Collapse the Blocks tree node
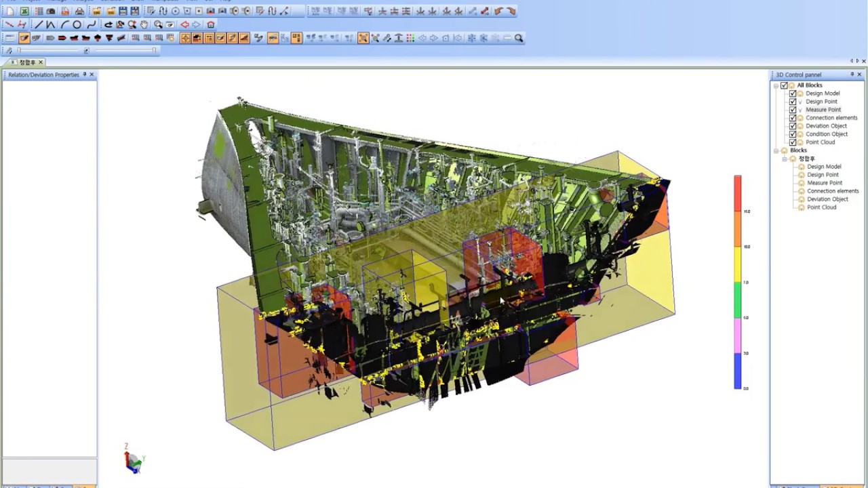The width and height of the screenshot is (868, 488). click(x=776, y=150)
